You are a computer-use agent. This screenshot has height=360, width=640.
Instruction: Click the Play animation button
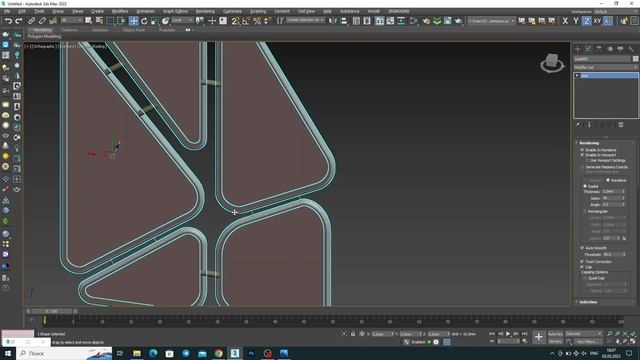click(508, 334)
